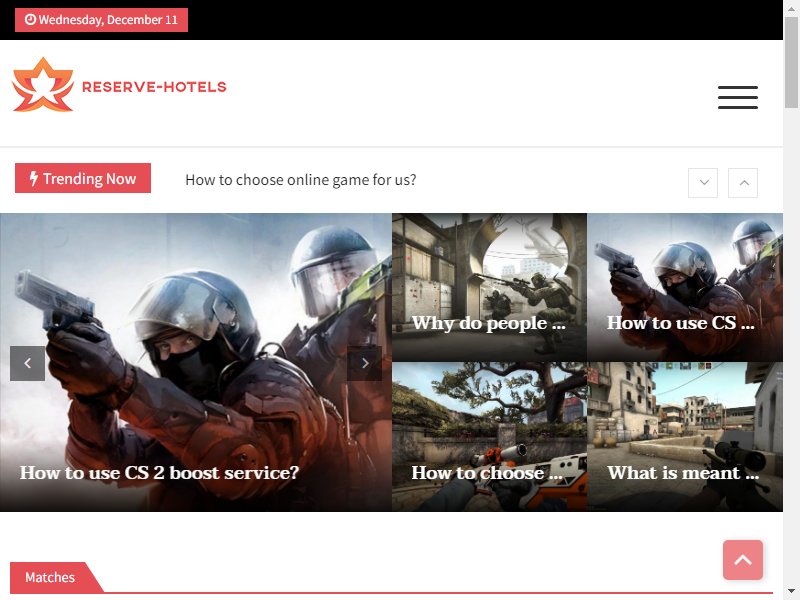
Task: Open the hamburger navigation menu
Action: [738, 97]
